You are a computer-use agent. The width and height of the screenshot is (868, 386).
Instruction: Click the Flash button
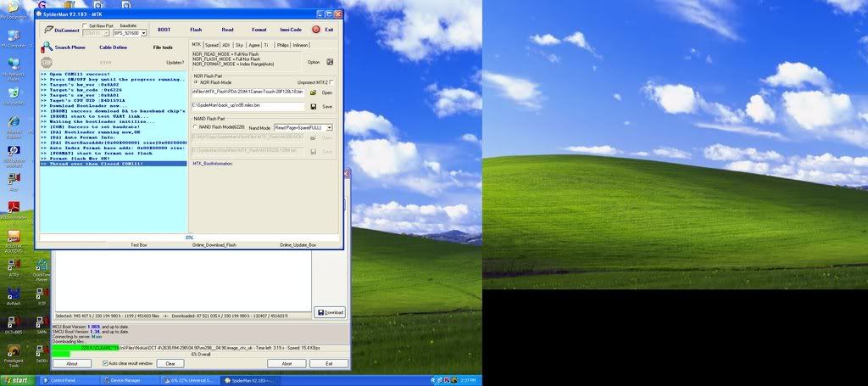point(196,30)
